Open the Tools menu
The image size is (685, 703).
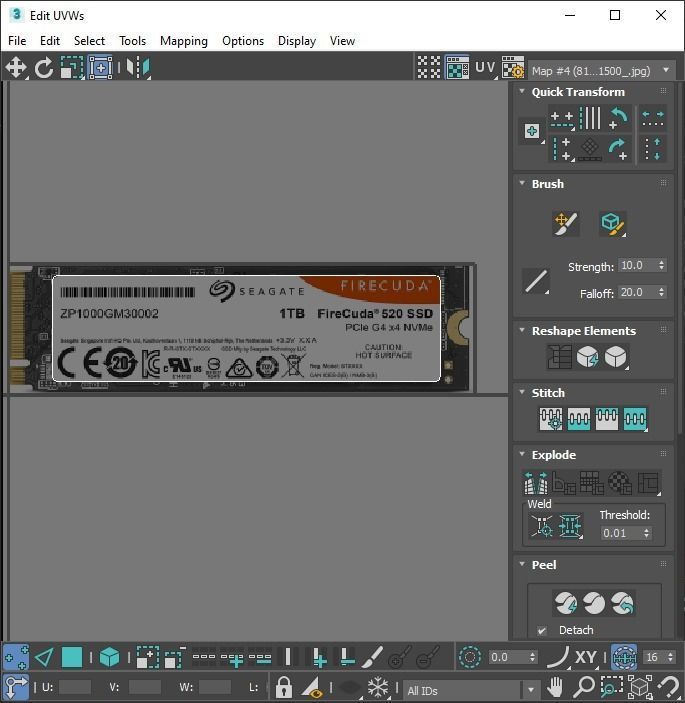[x=133, y=41]
